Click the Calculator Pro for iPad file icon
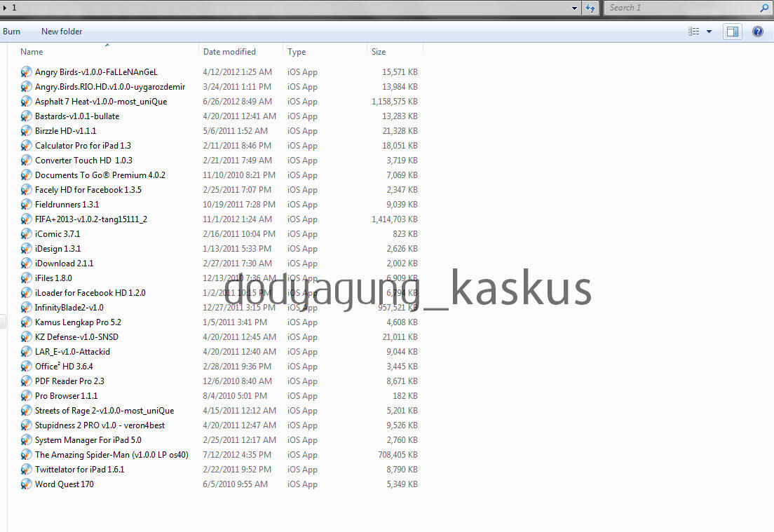Image resolution: width=774 pixels, height=532 pixels. (x=26, y=146)
